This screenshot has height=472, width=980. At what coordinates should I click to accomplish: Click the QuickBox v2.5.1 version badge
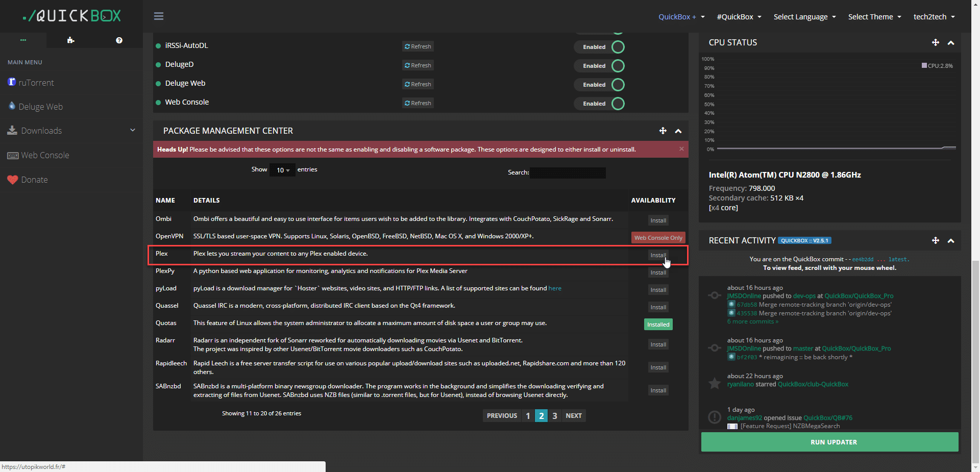click(x=804, y=240)
